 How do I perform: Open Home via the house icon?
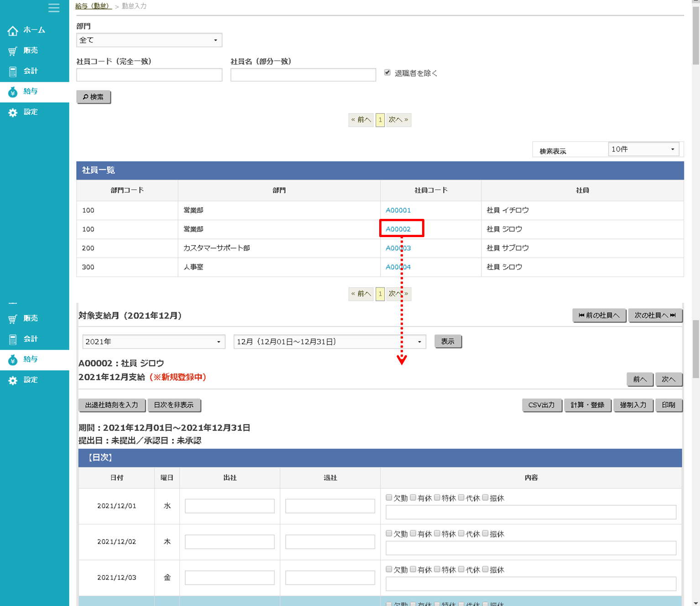(13, 31)
